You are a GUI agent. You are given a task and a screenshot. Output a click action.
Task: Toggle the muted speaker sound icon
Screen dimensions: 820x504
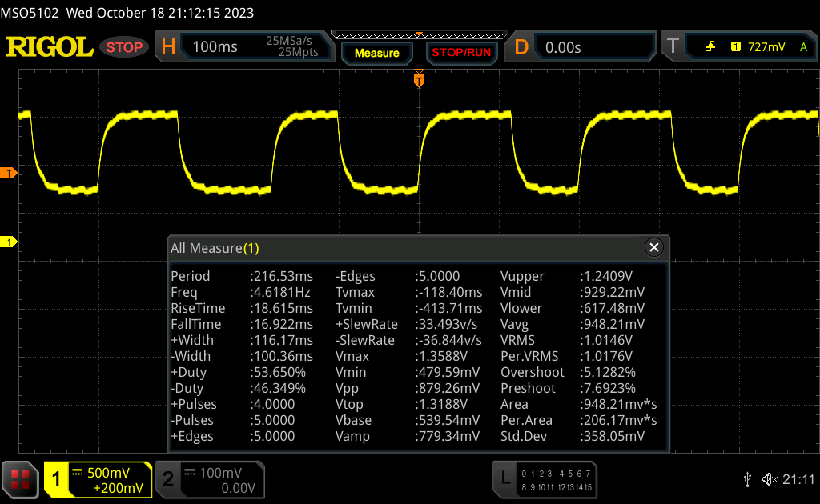(770, 479)
